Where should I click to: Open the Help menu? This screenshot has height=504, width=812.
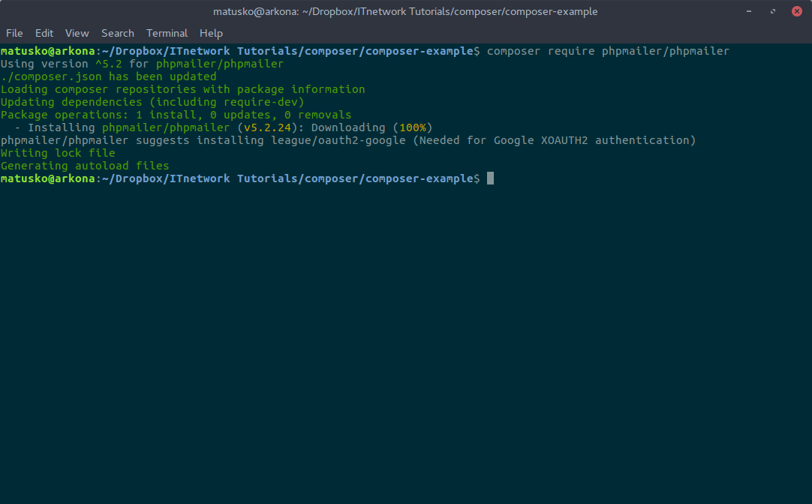click(x=211, y=33)
